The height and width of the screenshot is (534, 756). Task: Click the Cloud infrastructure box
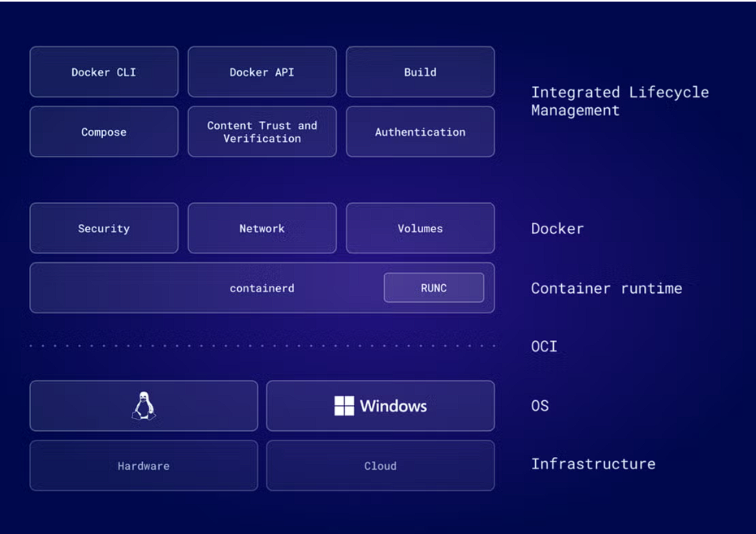[380, 466]
